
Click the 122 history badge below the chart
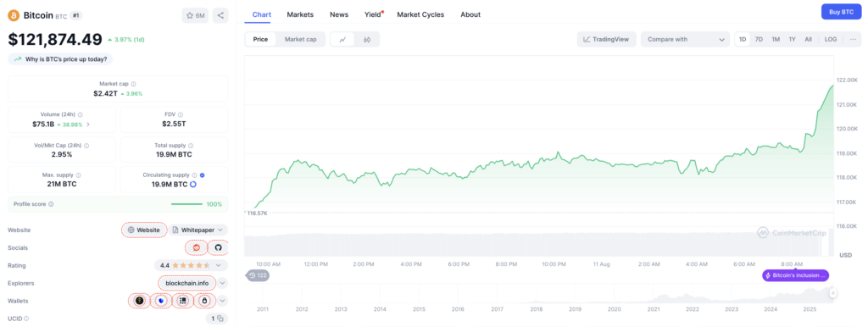(x=258, y=275)
